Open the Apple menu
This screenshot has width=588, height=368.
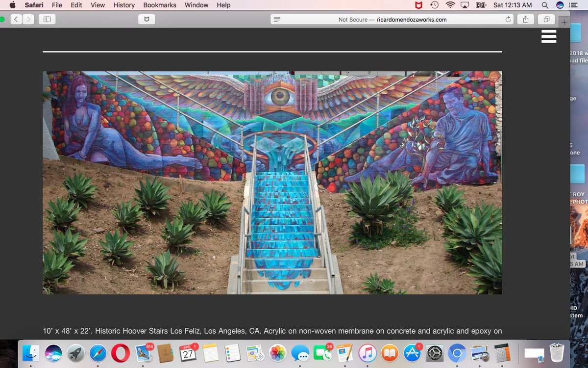tap(12, 5)
